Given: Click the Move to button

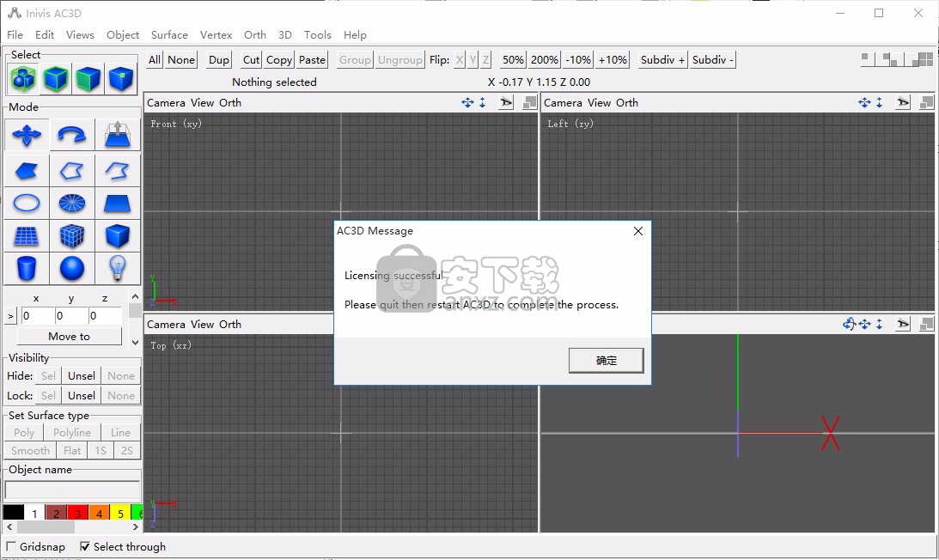Looking at the screenshot, I should click(x=70, y=337).
